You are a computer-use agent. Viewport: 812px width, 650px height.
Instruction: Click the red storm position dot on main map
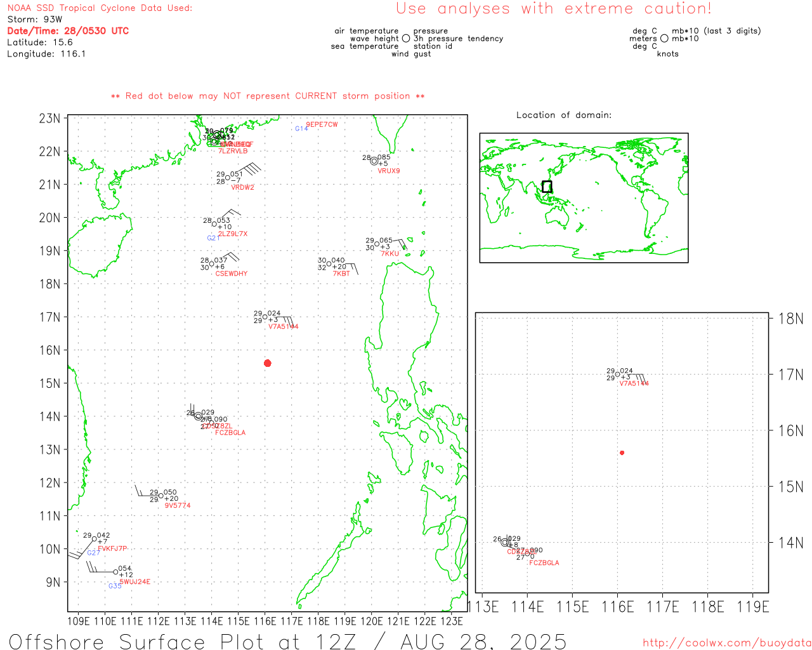pyautogui.click(x=268, y=363)
